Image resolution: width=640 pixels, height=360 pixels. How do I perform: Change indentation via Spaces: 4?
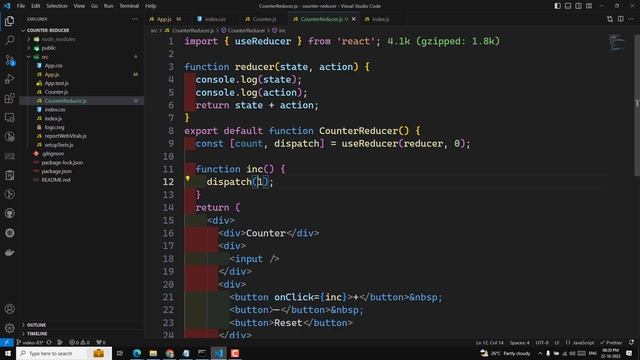click(520, 342)
